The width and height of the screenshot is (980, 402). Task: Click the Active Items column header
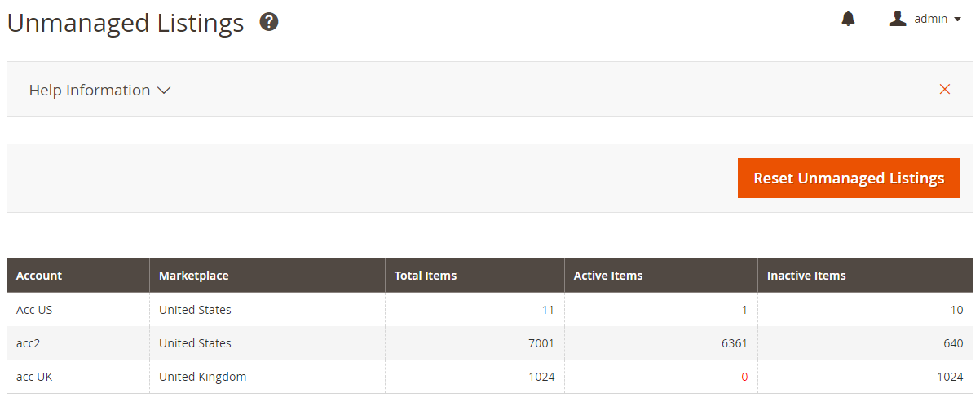[608, 276]
